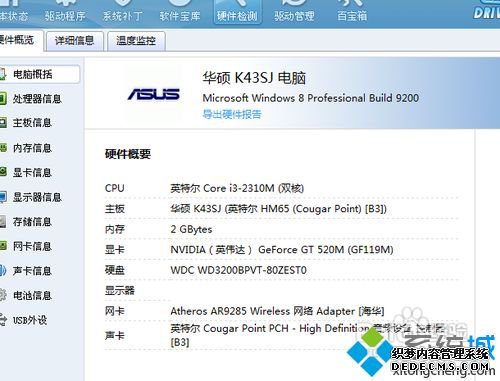Open the 系统补丁 toolbar section
The height and width of the screenshot is (381, 500).
122,13
